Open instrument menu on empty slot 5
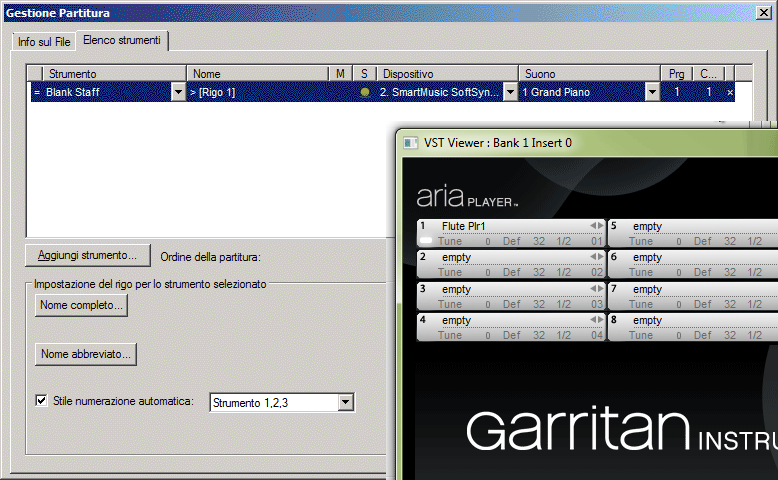 [647, 226]
